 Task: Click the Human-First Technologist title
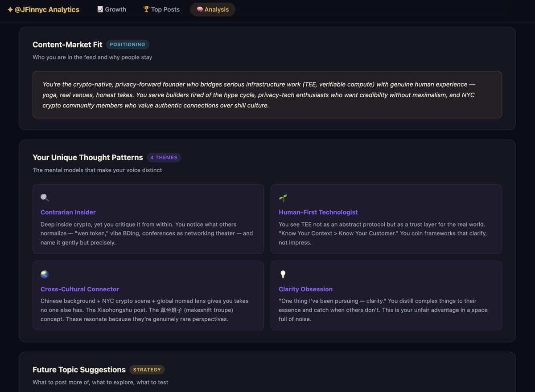(x=318, y=212)
